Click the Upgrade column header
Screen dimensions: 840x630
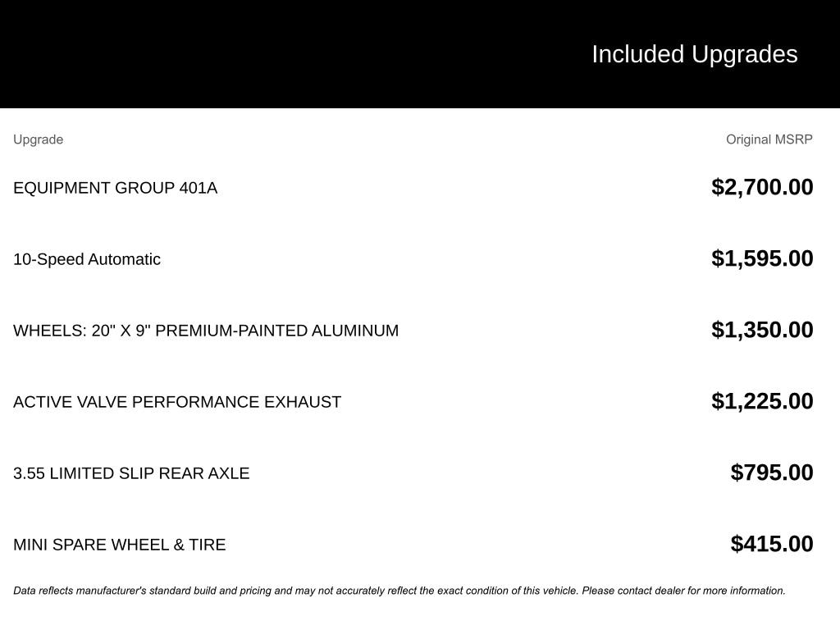(x=38, y=139)
